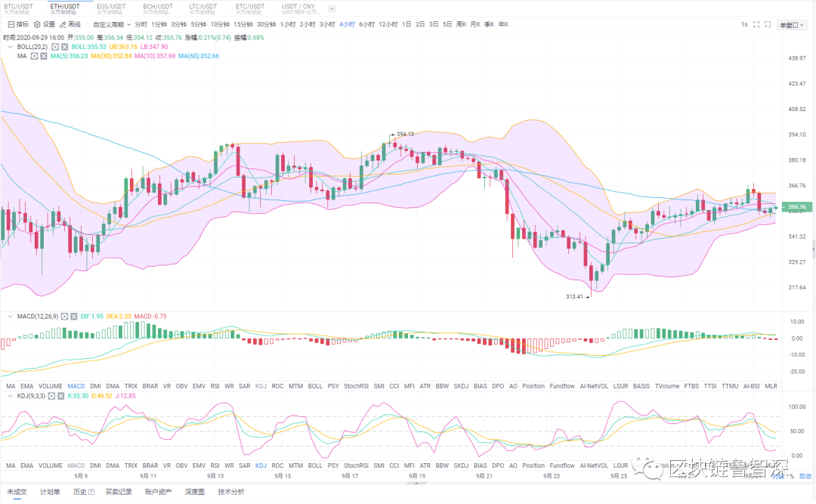Screen dimensions: 816x504
Task: Click the add window icon beside fullscreen
Action: click(x=767, y=24)
